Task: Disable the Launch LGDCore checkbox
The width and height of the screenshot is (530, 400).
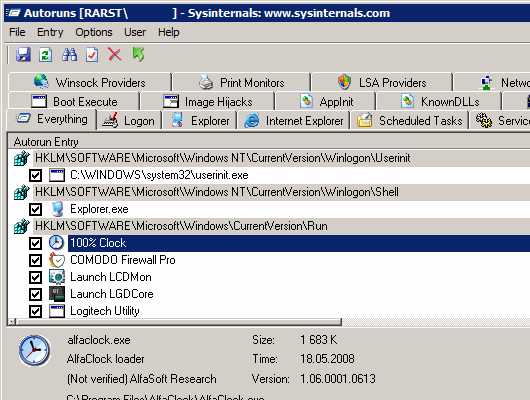Action: (35, 294)
